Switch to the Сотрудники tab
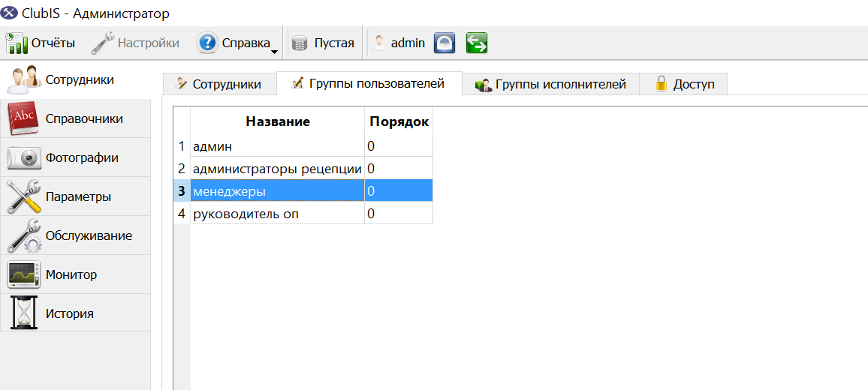Viewport: 868px width, 390px height. (x=219, y=84)
